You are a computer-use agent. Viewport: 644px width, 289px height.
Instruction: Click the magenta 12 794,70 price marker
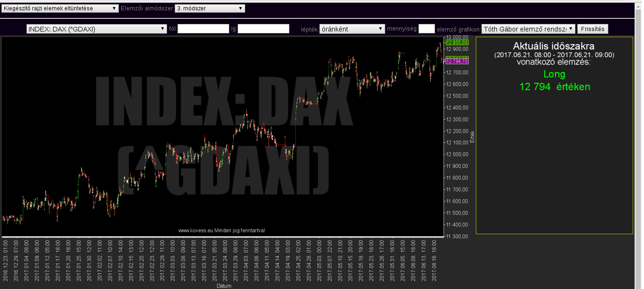457,61
